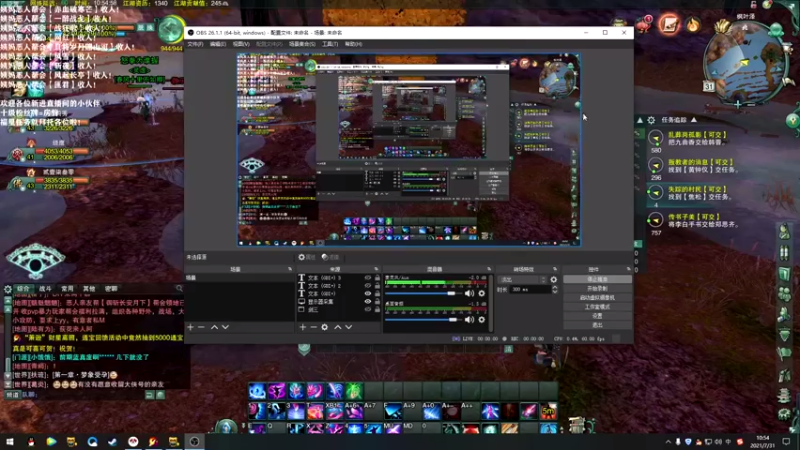Pop out the Scenes dock using its header icon
This screenshot has height=450, width=800.
click(290, 269)
